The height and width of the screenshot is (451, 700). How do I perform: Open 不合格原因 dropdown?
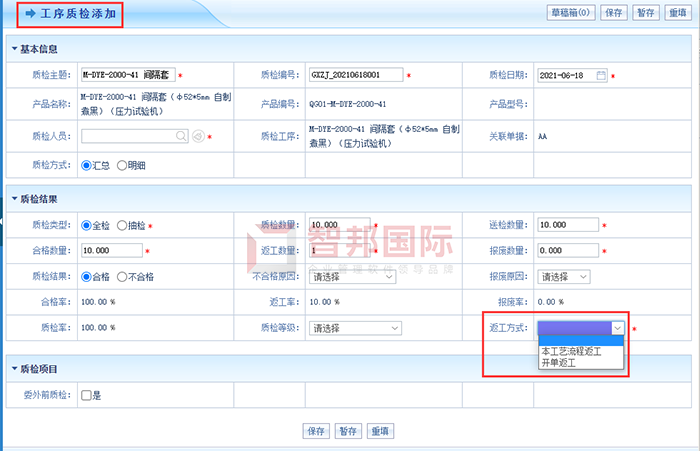pyautogui.click(x=352, y=277)
